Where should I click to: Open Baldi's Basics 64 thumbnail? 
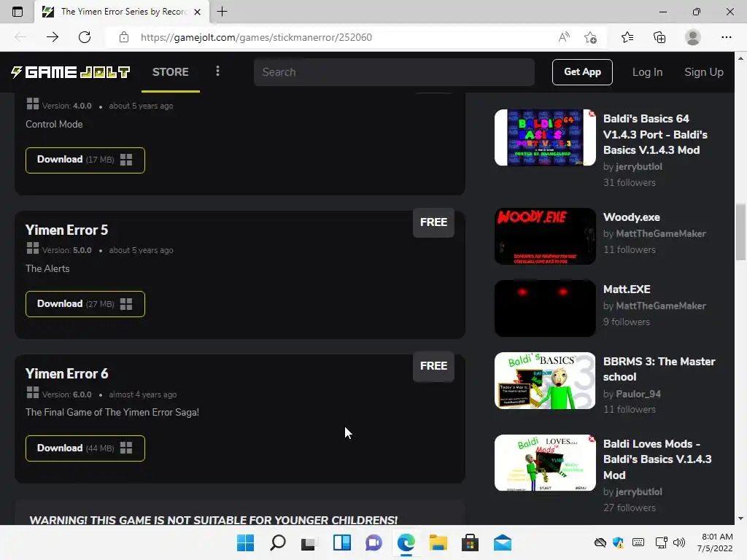tap(545, 138)
